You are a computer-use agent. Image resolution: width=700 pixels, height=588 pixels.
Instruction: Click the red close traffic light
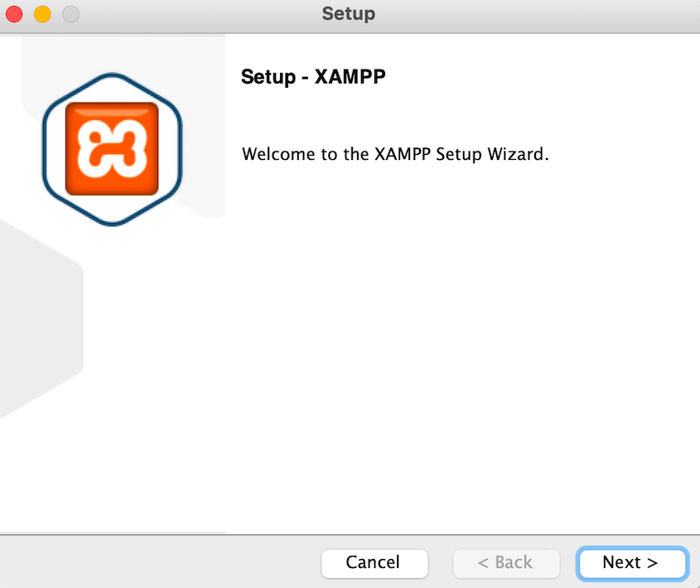click(x=14, y=14)
